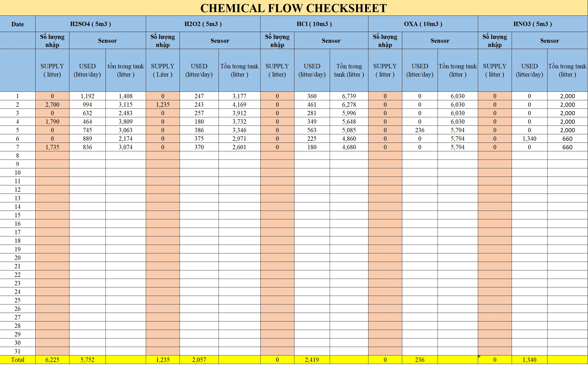Viewport: 588px width, 365px height.
Task: Click H2O2 tank value 4,169
Action: point(239,105)
